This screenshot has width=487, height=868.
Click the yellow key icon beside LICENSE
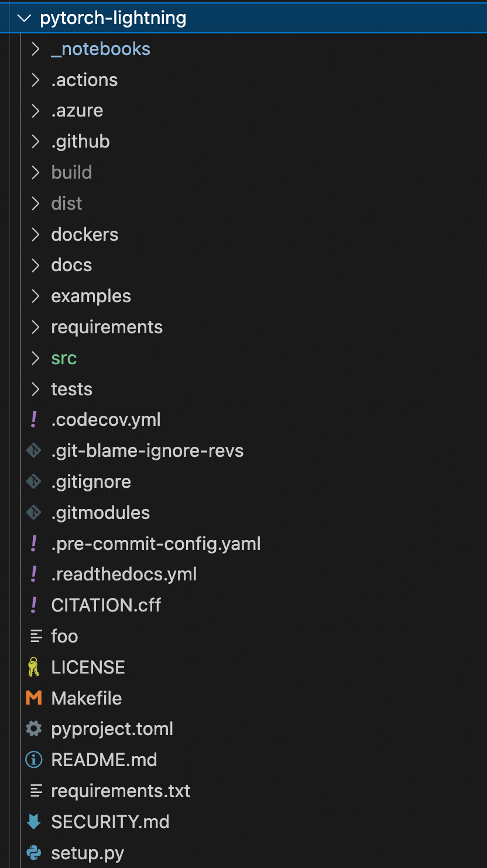(x=34, y=667)
